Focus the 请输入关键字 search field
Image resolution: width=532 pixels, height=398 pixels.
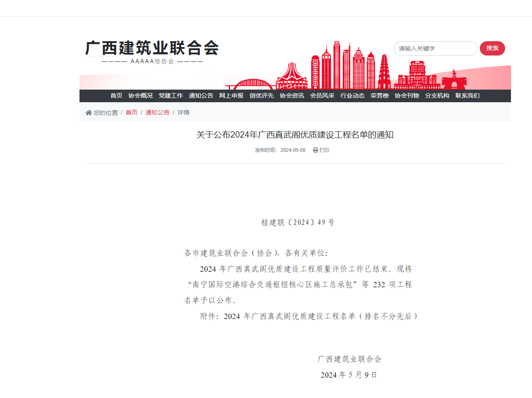point(436,48)
